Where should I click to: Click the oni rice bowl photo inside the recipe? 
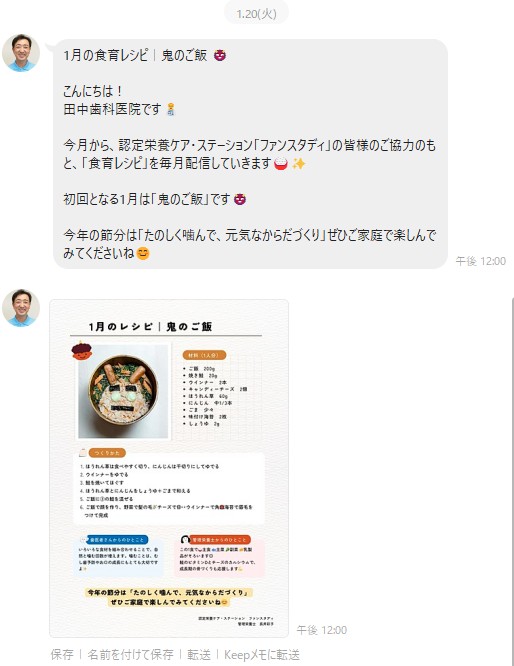coord(124,391)
